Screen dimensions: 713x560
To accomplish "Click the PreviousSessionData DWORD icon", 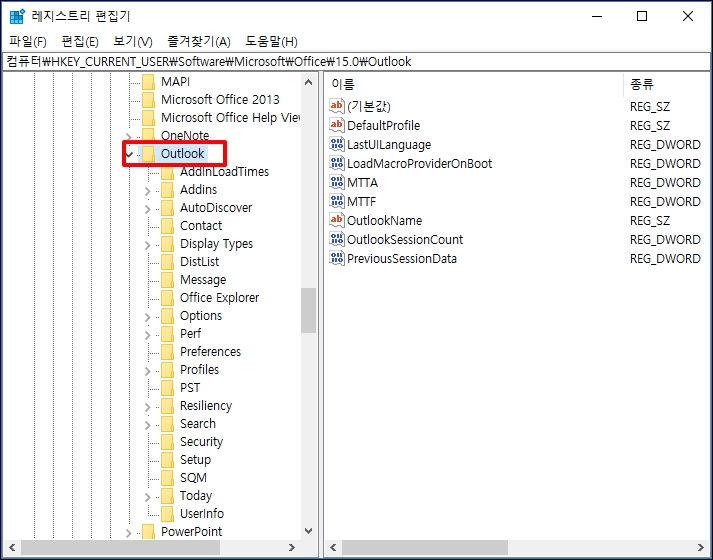I will pos(337,258).
